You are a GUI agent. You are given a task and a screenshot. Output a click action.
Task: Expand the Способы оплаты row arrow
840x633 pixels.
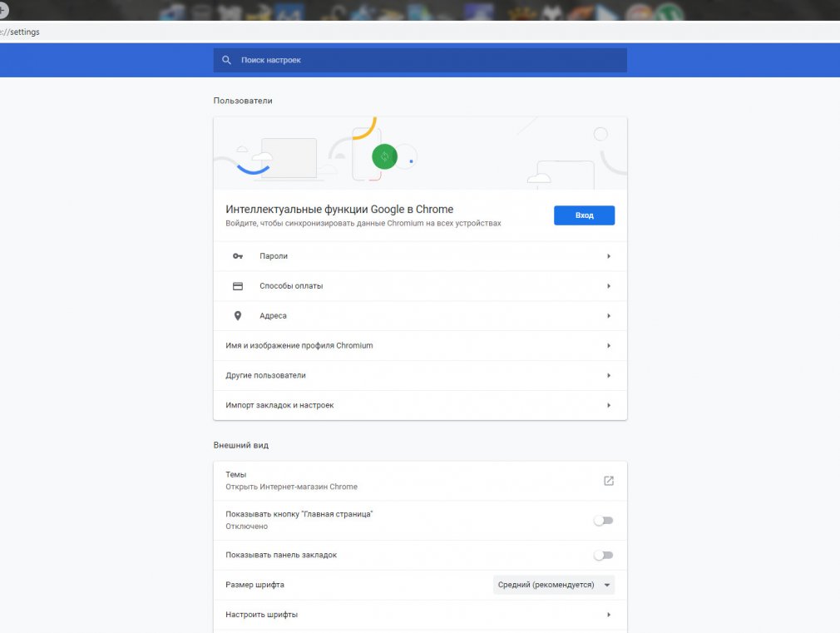[x=609, y=286]
